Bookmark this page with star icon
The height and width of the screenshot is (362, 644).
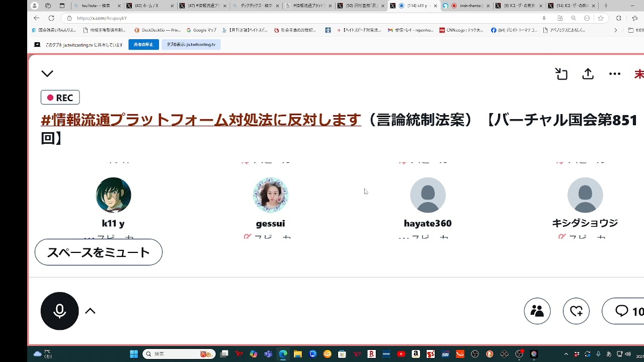(x=600, y=18)
